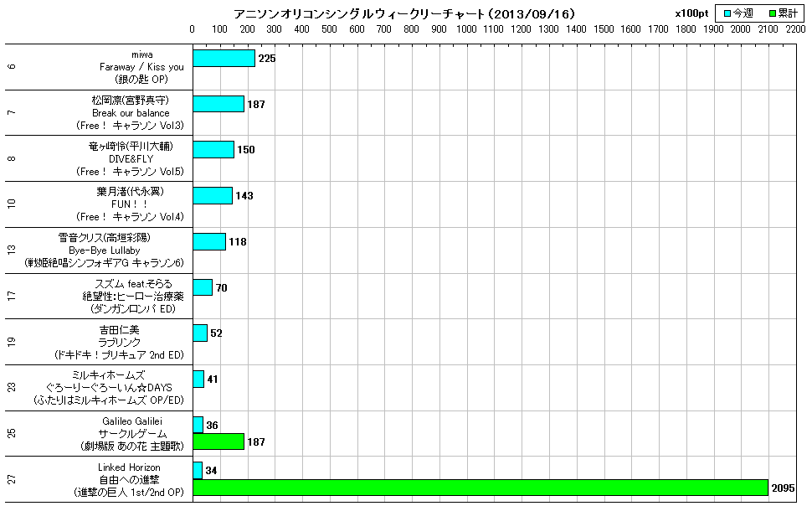
Task: Click the Galileo Galilei artist label
Action: 131,421
